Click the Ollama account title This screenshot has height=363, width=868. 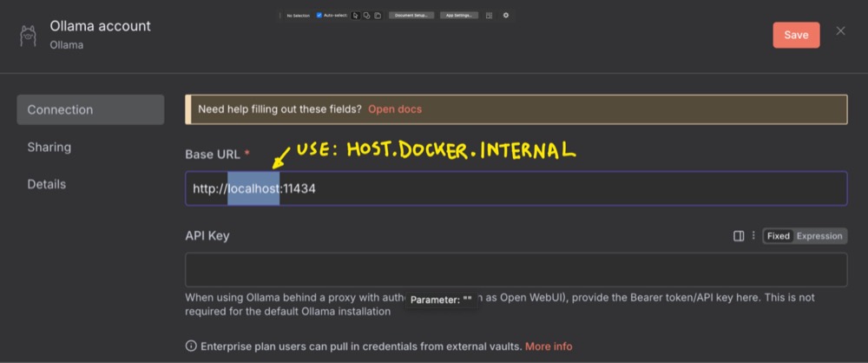tap(100, 26)
